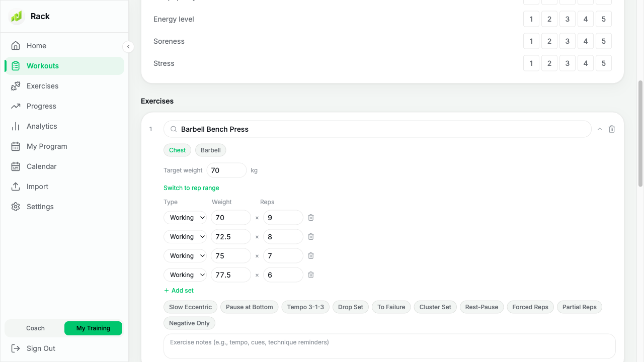Image resolution: width=644 pixels, height=362 pixels.
Task: Switch to Coach mode
Action: pyautogui.click(x=35, y=328)
